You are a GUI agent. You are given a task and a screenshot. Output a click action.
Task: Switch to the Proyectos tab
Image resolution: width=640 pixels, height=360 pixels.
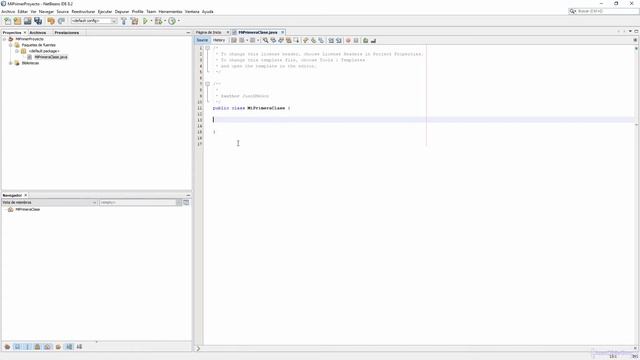click(x=12, y=33)
